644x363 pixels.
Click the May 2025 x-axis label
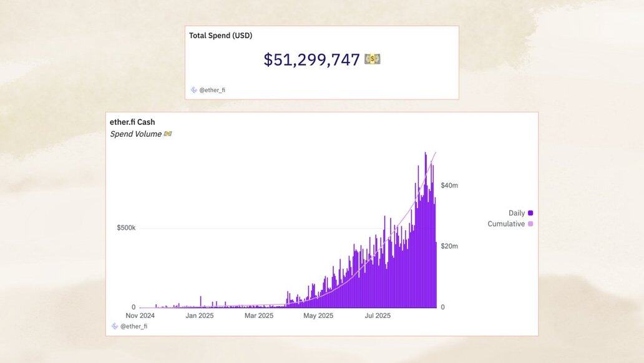point(318,316)
